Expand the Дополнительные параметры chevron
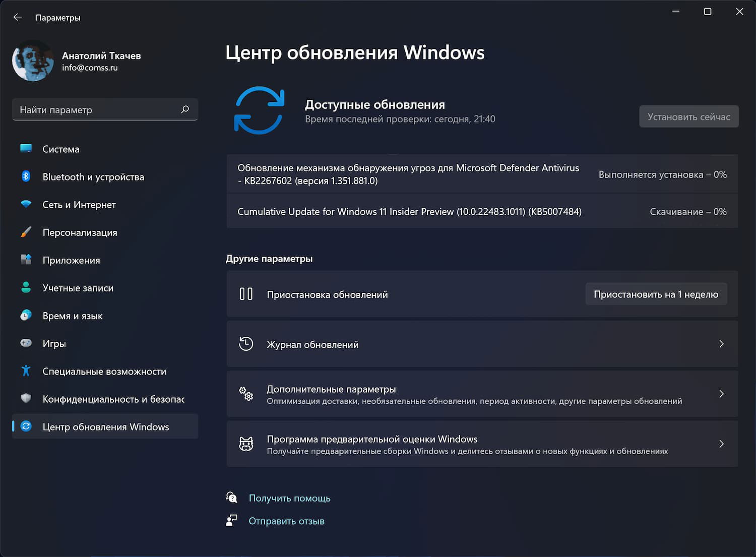Viewport: 756px width, 557px height. click(x=721, y=394)
